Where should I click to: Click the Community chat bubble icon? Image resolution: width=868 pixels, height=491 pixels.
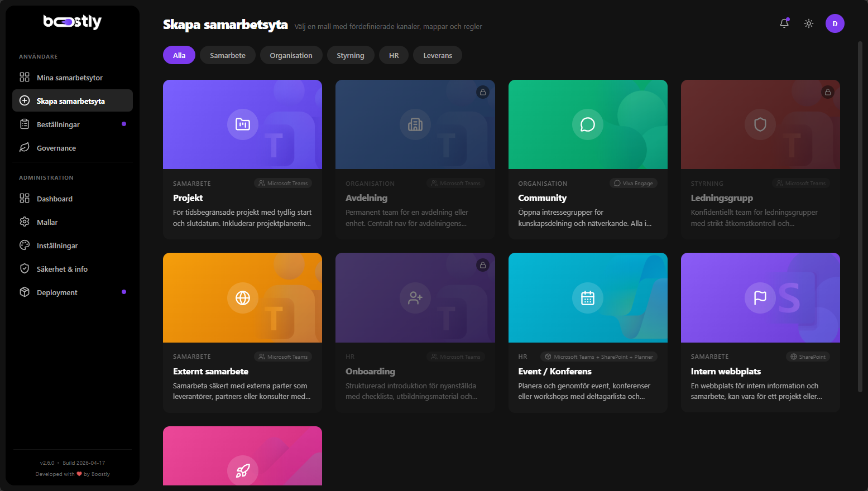point(588,124)
